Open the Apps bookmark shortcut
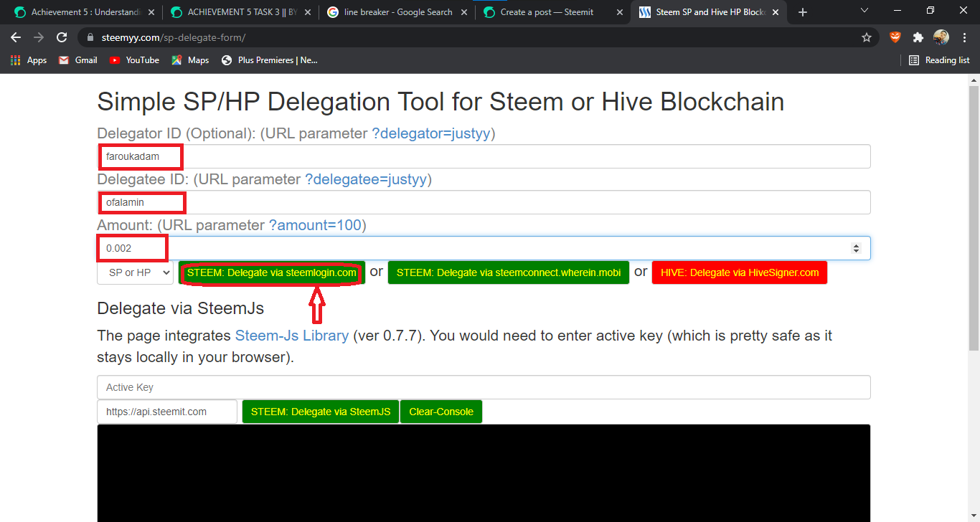 (29, 60)
